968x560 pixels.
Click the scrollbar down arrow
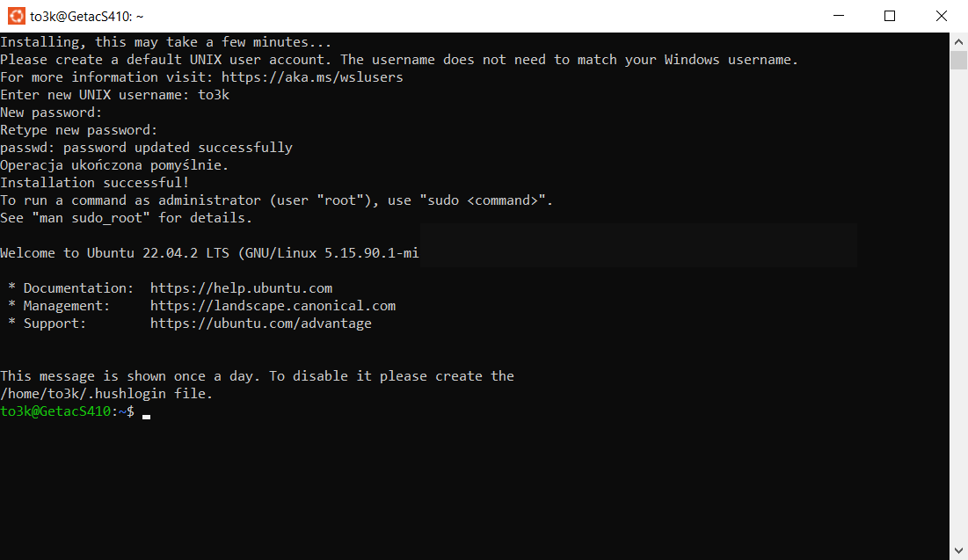coord(958,551)
